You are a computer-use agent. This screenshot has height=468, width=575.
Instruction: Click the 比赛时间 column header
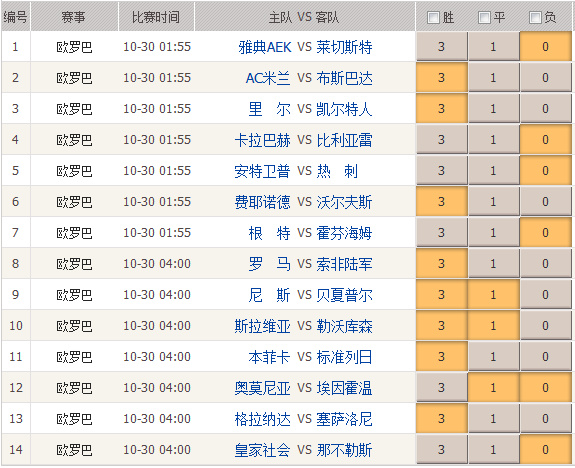click(x=156, y=17)
